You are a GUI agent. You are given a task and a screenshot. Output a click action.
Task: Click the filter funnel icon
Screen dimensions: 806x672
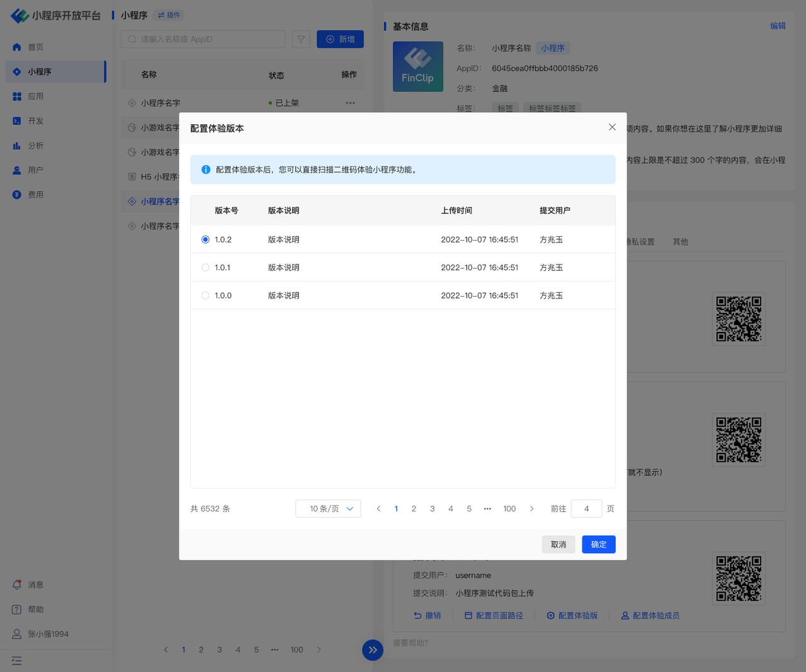301,39
